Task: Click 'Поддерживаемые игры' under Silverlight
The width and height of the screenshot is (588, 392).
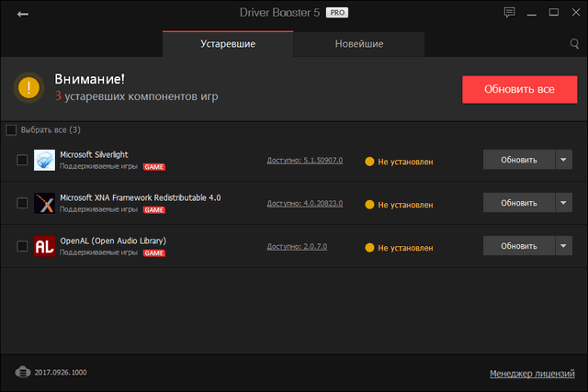Action: [98, 166]
